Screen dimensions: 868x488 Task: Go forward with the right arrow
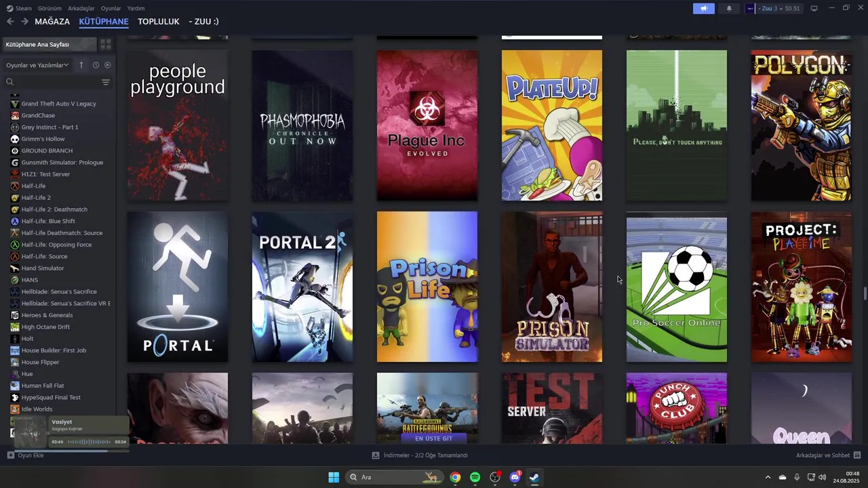coord(24,22)
